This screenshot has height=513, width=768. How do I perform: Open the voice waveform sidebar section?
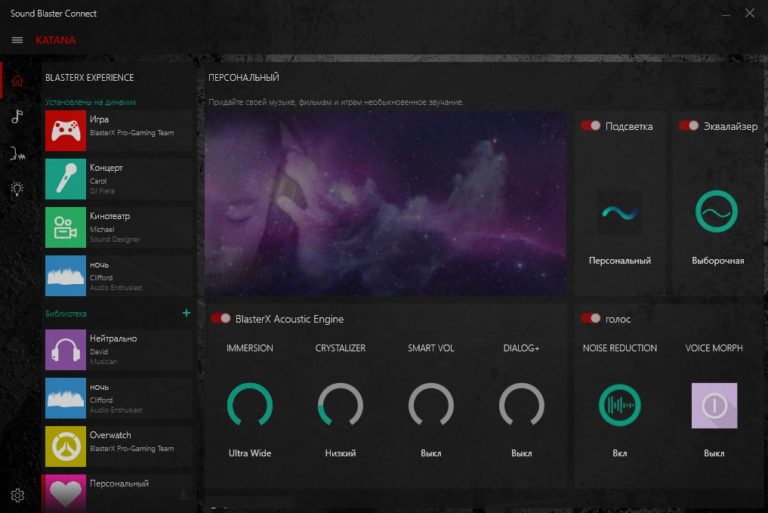click(18, 154)
